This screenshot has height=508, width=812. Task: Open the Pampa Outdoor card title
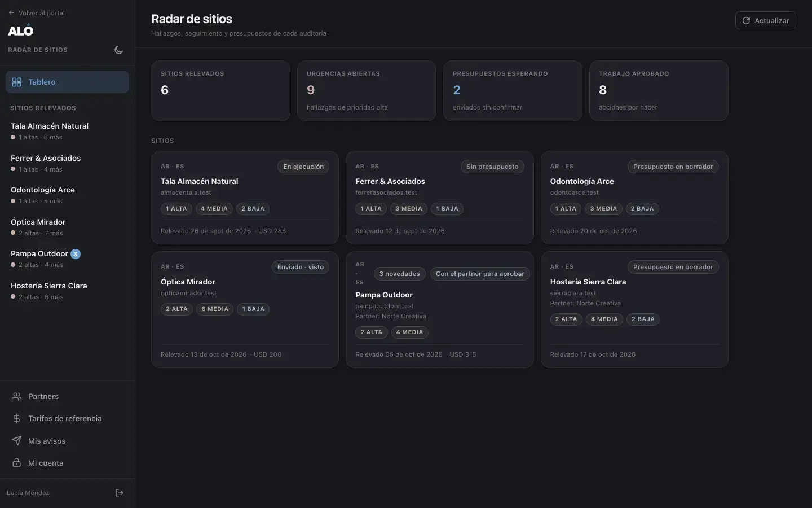[x=384, y=295]
